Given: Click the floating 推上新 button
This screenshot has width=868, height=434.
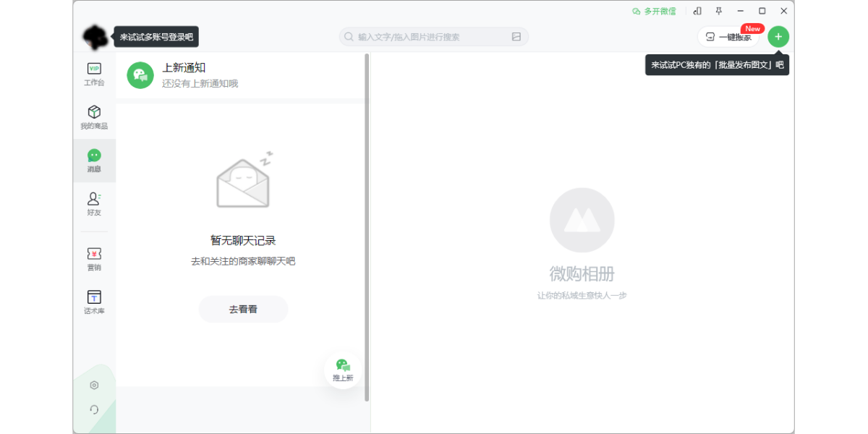Looking at the screenshot, I should 343,370.
